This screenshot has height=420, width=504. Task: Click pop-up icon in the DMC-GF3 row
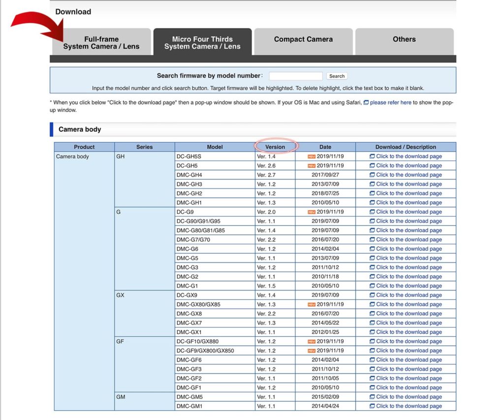tap(372, 369)
